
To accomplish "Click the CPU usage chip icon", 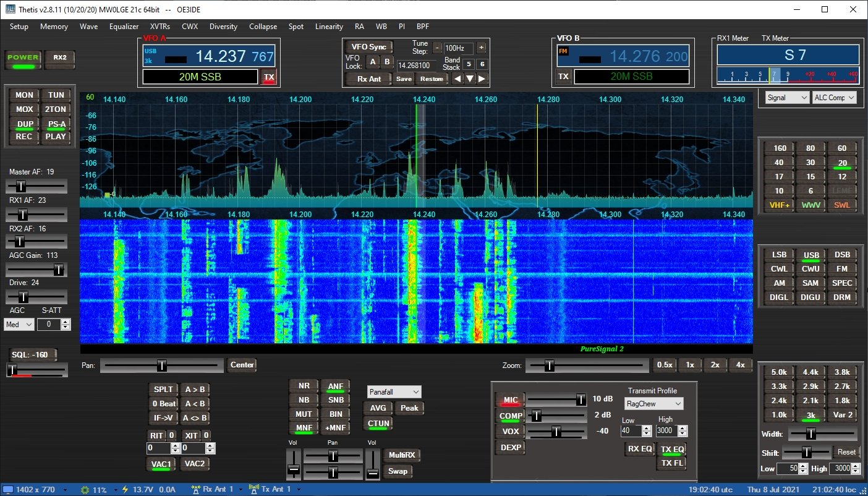I will pos(85,489).
